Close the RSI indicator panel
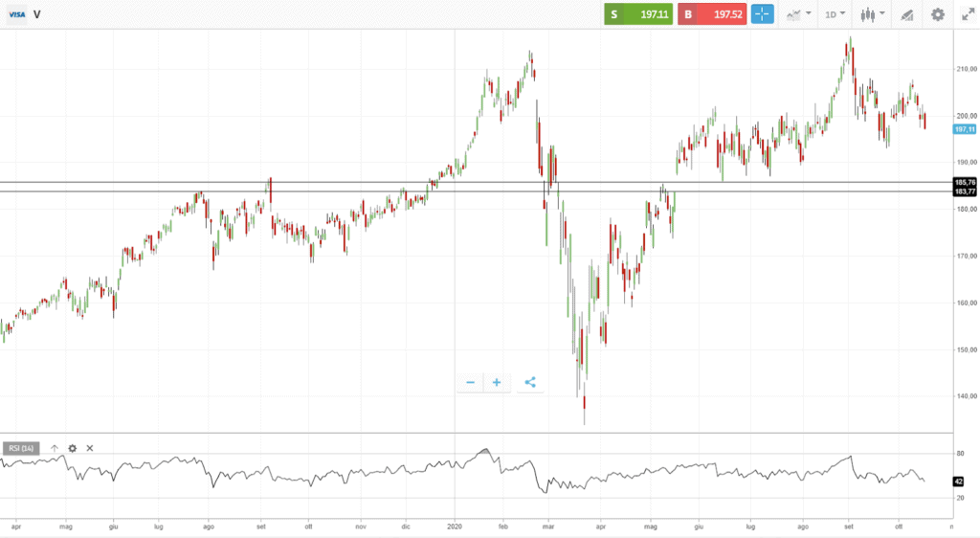Image resolution: width=980 pixels, height=538 pixels. coord(90,448)
